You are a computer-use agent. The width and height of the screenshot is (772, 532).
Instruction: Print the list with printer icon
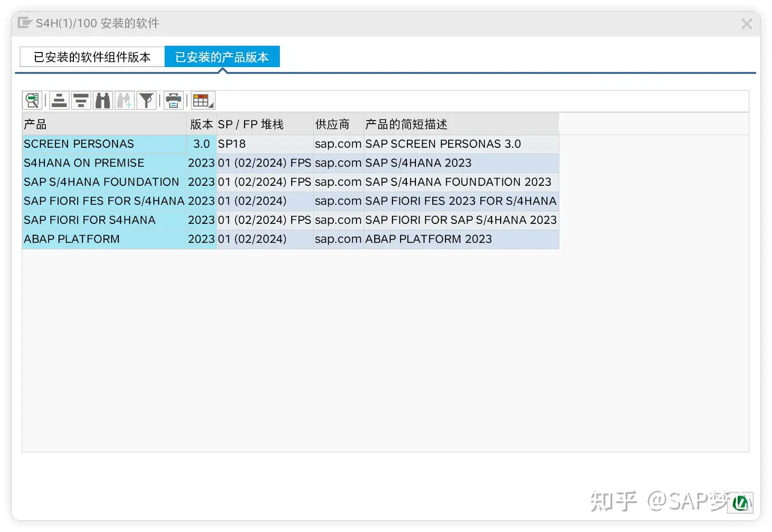(x=174, y=101)
